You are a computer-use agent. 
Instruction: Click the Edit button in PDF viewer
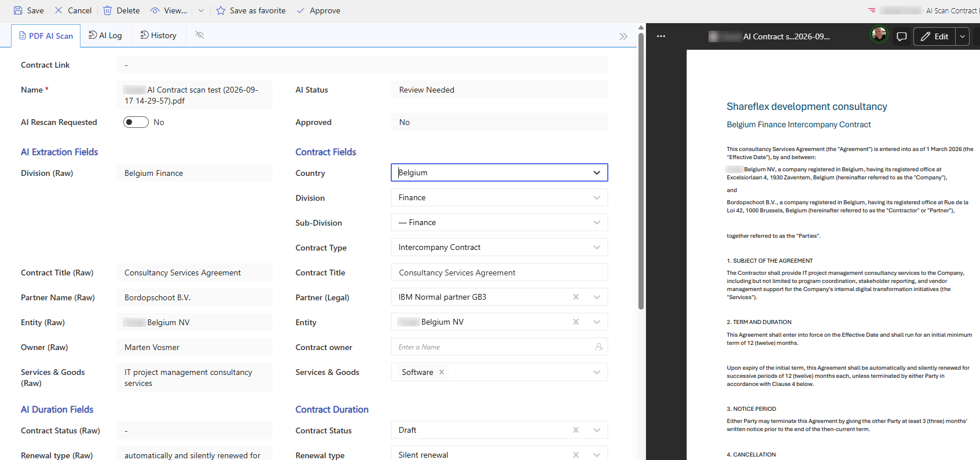point(934,36)
